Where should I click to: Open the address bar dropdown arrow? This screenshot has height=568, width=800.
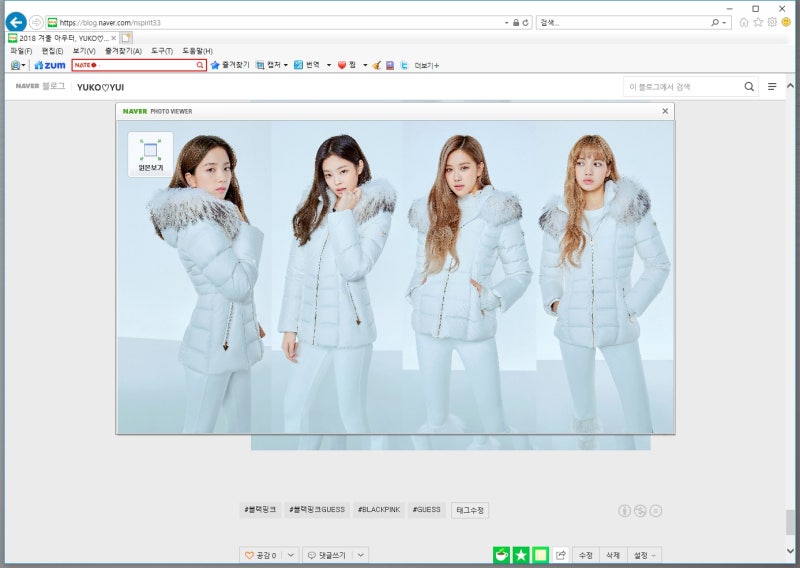click(507, 23)
